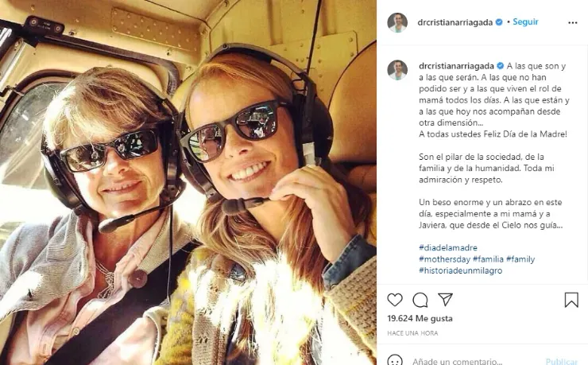The height and width of the screenshot is (365, 588).
Task: Open the #familia hashtag
Action: (488, 259)
